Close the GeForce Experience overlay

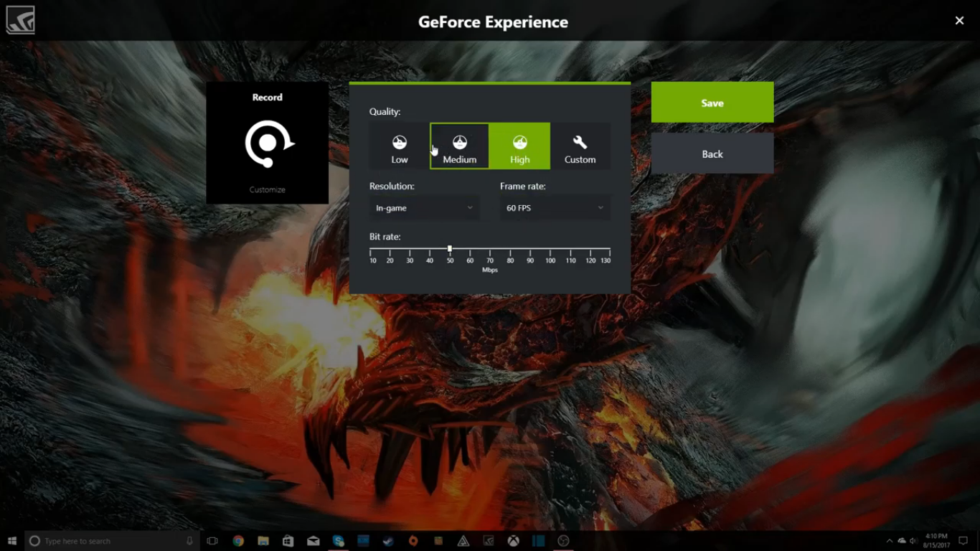coord(959,21)
